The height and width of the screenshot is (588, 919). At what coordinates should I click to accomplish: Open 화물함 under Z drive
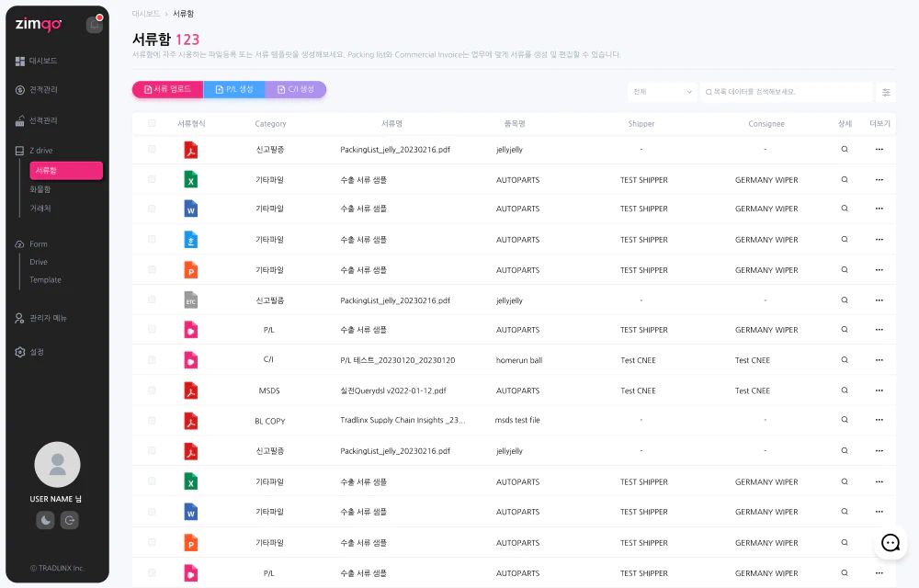point(40,189)
